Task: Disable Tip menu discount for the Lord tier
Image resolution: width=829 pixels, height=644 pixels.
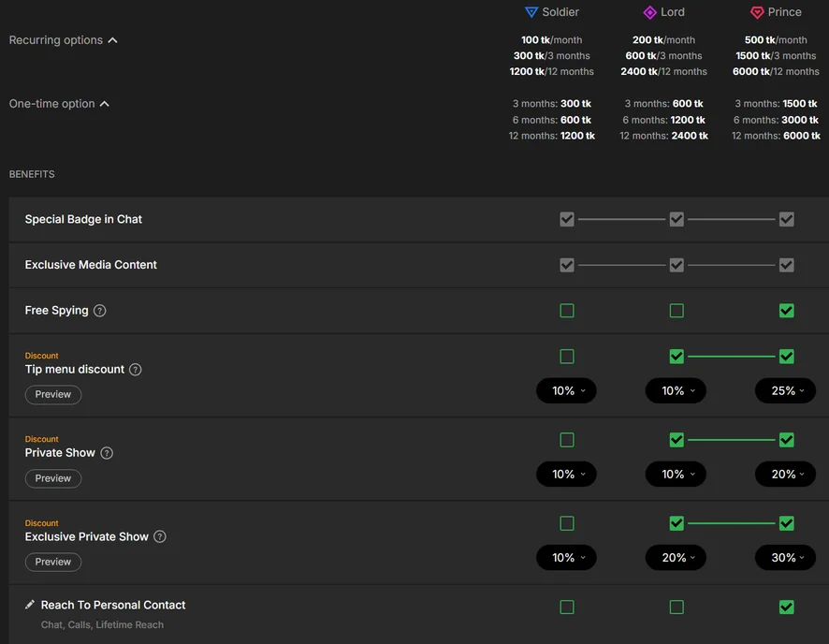Action: point(676,357)
